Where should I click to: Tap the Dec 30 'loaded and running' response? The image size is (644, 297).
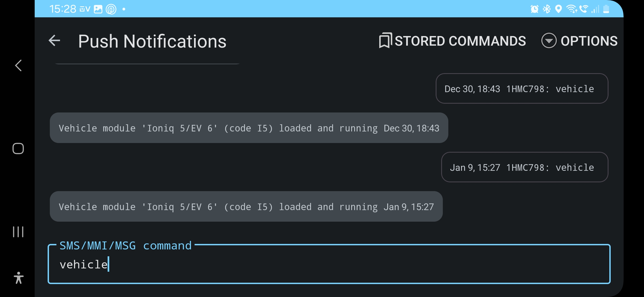point(249,128)
